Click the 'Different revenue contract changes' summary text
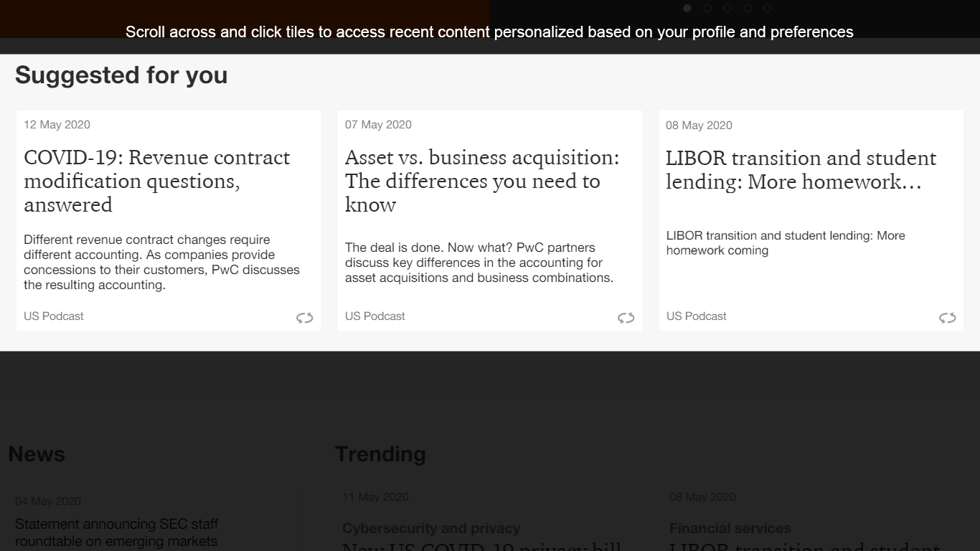The width and height of the screenshot is (980, 551). click(x=161, y=262)
